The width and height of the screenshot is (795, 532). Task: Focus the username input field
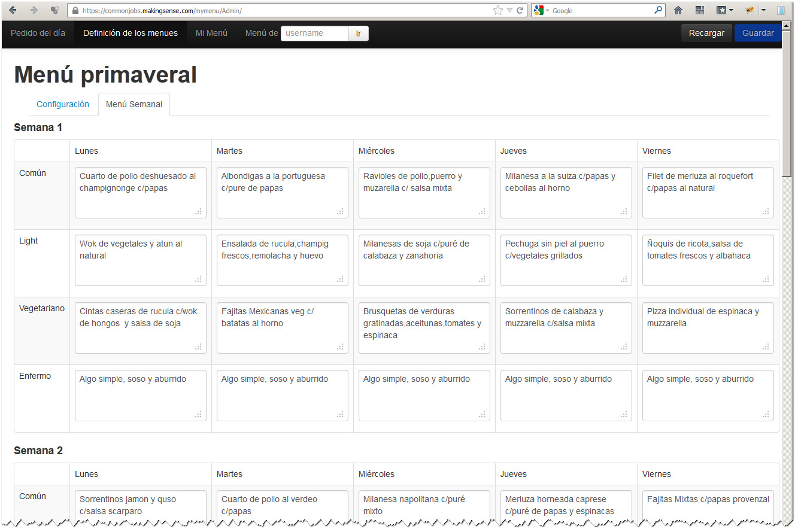point(315,34)
